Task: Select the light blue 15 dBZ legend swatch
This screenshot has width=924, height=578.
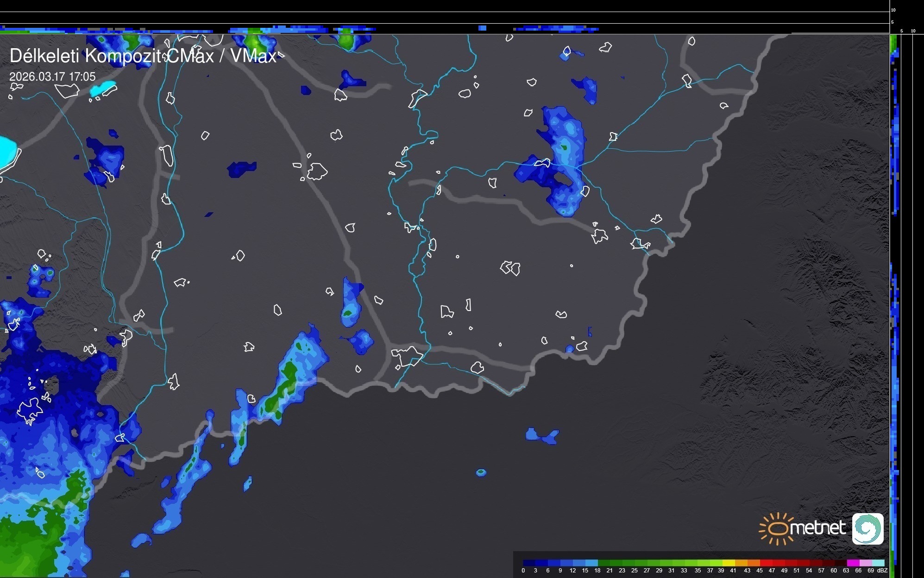Action: click(x=591, y=563)
